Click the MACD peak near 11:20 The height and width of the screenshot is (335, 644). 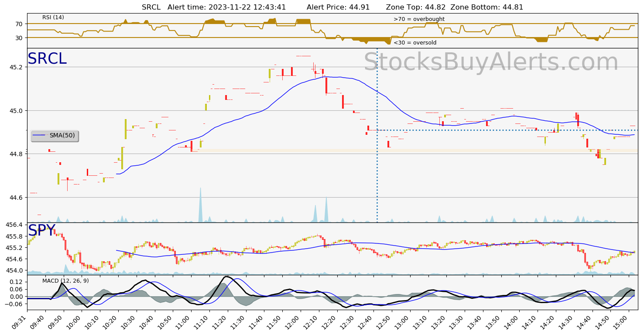226,277
